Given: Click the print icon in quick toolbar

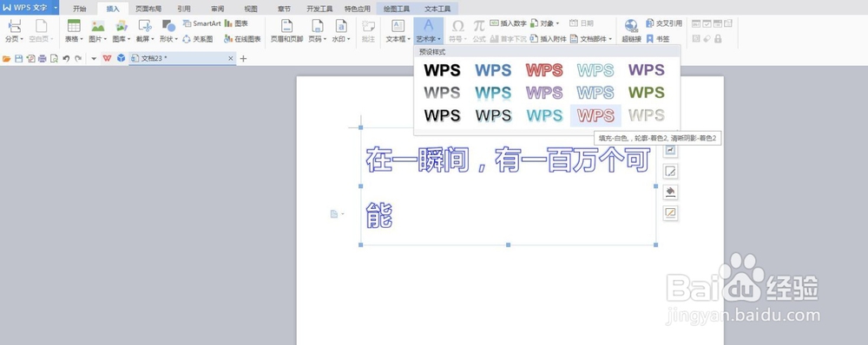Looking at the screenshot, I should coord(42,58).
